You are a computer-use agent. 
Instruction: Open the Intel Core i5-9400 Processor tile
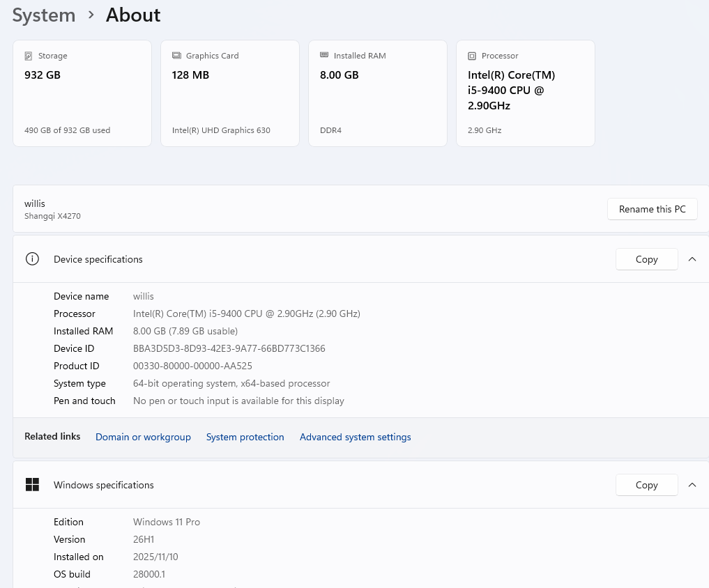pos(526,93)
